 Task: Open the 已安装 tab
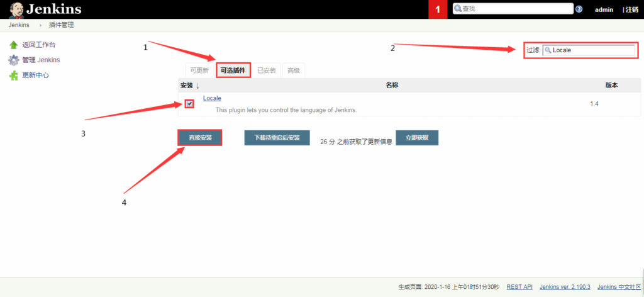pyautogui.click(x=266, y=70)
